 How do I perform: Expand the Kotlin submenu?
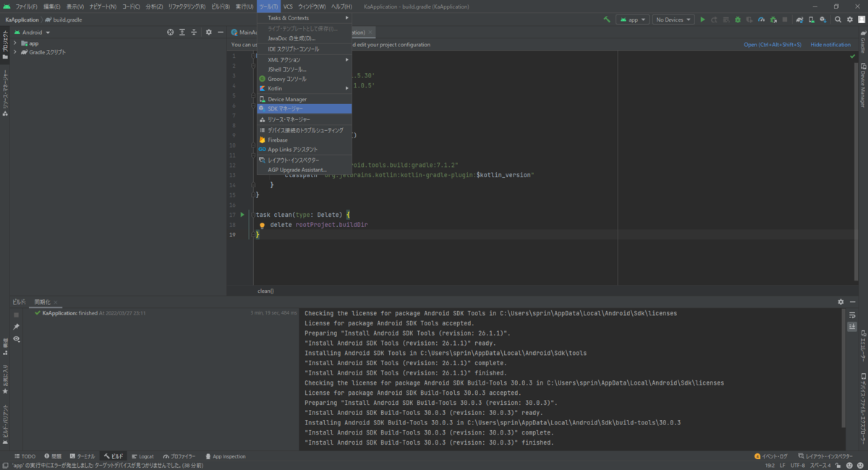click(x=305, y=88)
